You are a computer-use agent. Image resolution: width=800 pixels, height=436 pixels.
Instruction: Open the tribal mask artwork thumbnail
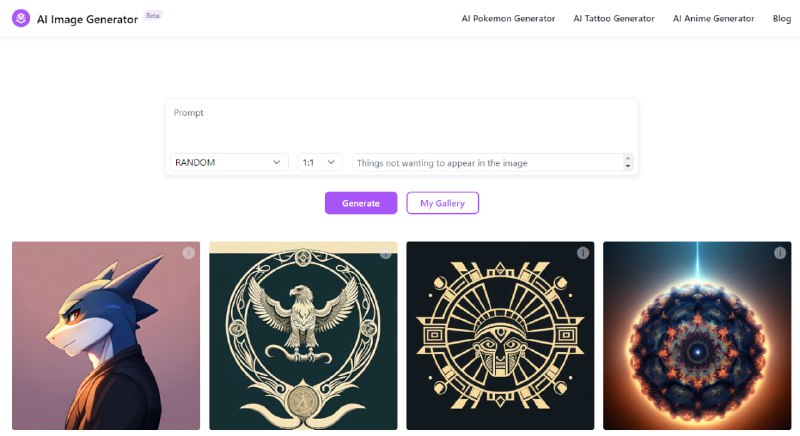tap(500, 340)
